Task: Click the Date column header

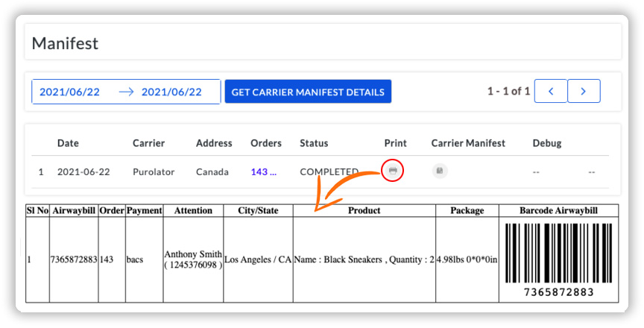Action: pyautogui.click(x=68, y=143)
